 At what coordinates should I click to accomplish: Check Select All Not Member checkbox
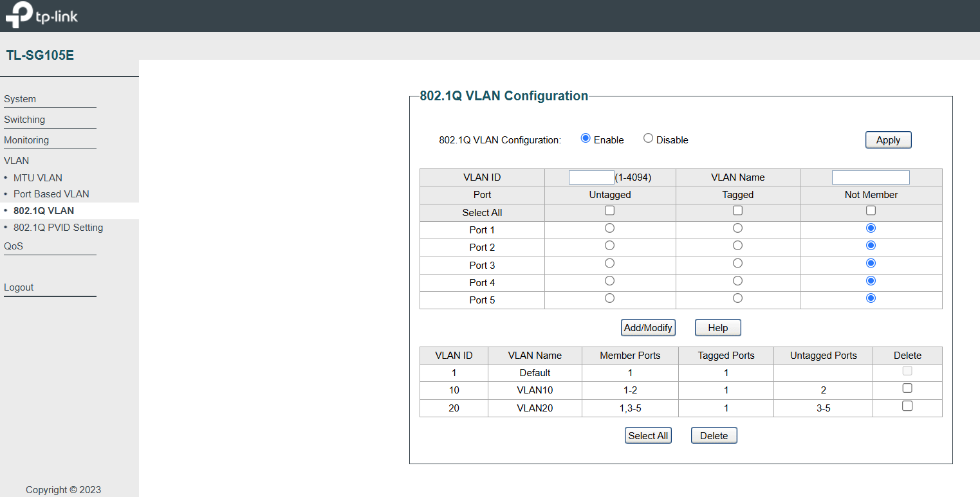[x=871, y=210]
